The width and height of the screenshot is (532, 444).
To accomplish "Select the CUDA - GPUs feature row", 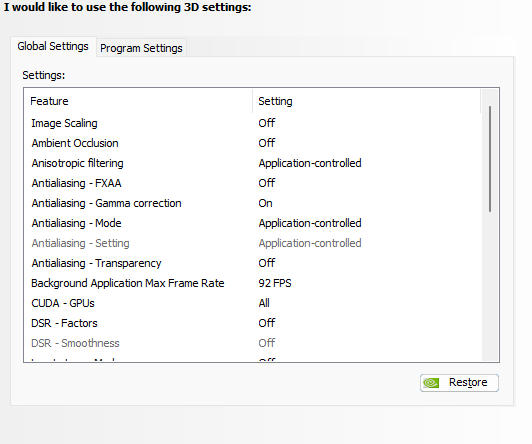I will [x=252, y=303].
